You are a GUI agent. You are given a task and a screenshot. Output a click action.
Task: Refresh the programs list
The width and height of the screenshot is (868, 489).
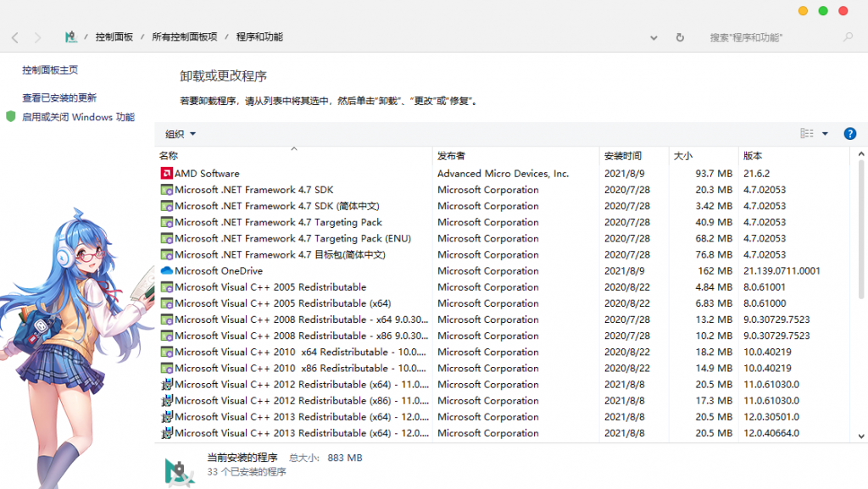click(x=680, y=37)
